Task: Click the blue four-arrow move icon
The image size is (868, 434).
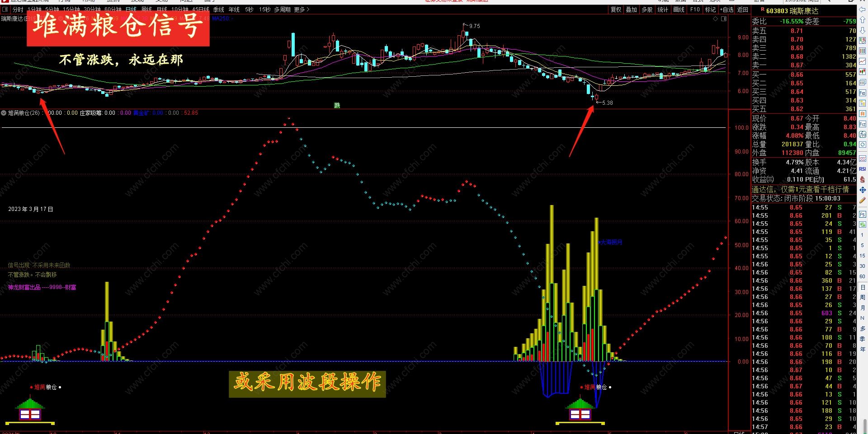Action: (863, 190)
